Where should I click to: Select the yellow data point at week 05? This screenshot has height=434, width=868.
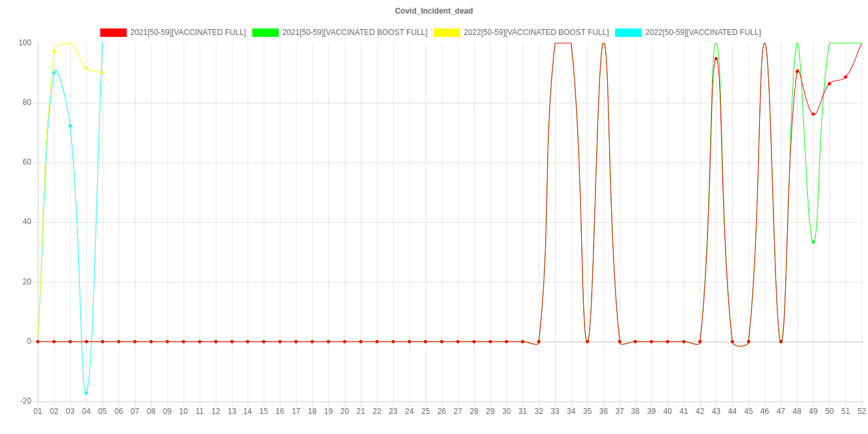click(102, 73)
